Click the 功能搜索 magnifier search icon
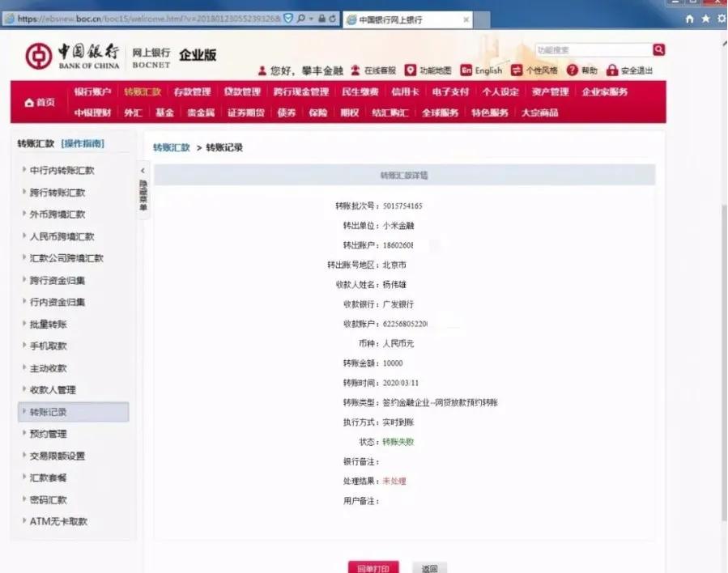 658,49
